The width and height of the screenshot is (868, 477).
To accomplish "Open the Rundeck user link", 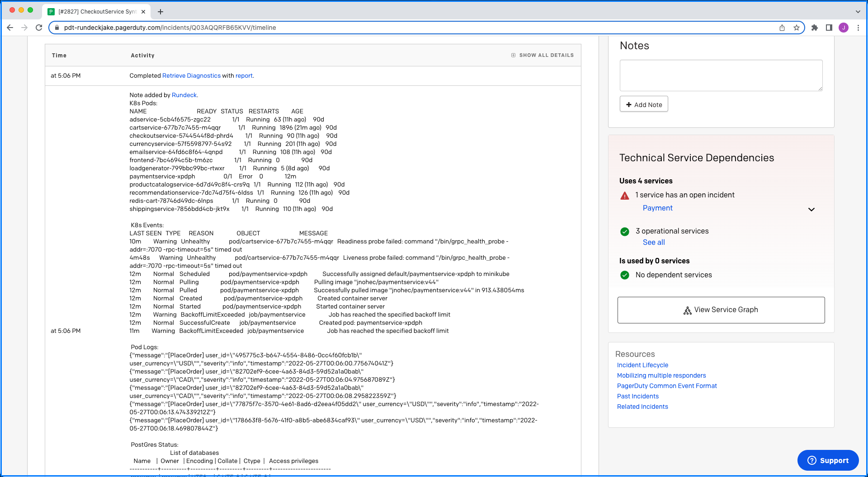I will (x=184, y=95).
